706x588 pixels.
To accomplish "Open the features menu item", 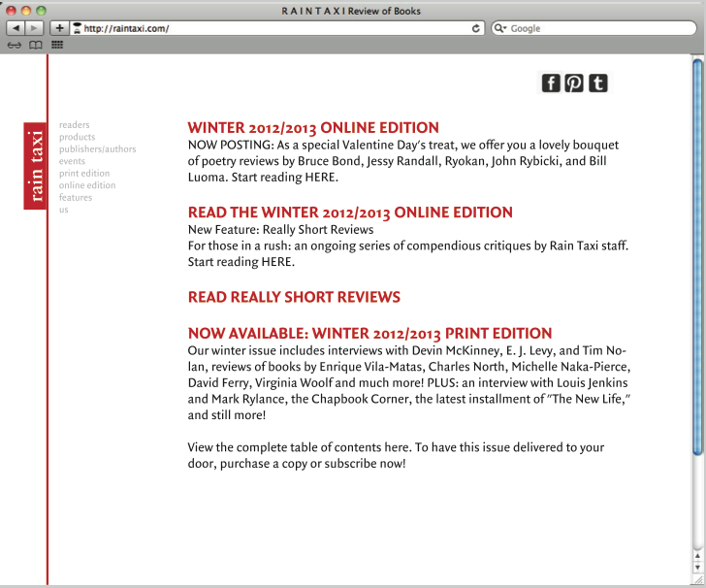I will point(76,197).
